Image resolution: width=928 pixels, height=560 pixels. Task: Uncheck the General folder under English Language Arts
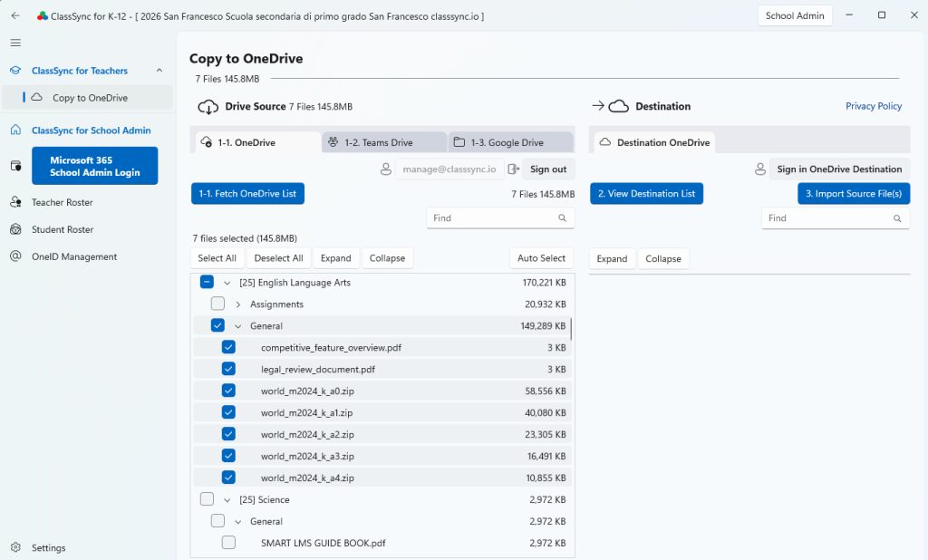217,325
